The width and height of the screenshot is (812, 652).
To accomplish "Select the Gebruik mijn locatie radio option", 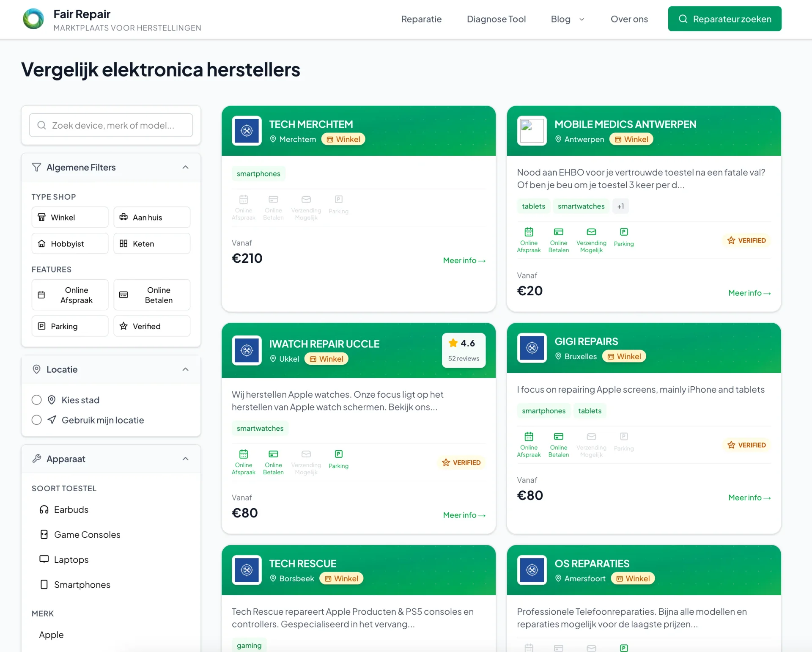I will coord(37,420).
